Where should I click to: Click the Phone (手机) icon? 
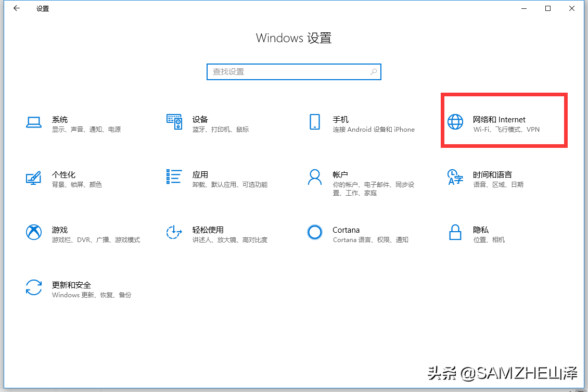315,122
